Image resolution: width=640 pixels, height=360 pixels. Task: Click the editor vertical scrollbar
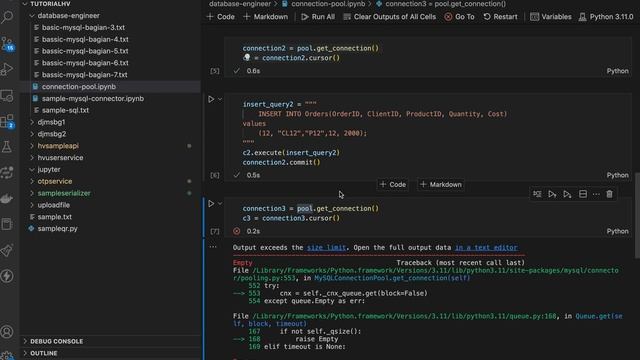(637, 216)
